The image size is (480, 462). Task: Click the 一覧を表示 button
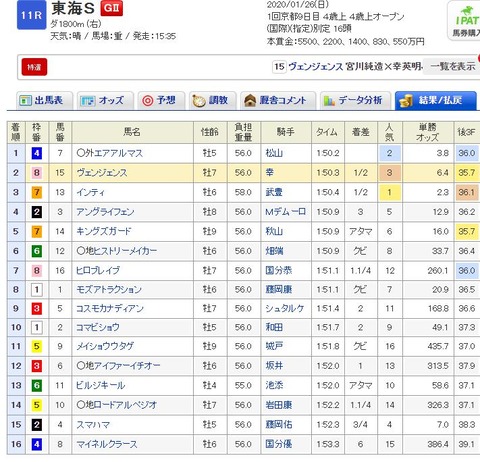[x=452, y=66]
